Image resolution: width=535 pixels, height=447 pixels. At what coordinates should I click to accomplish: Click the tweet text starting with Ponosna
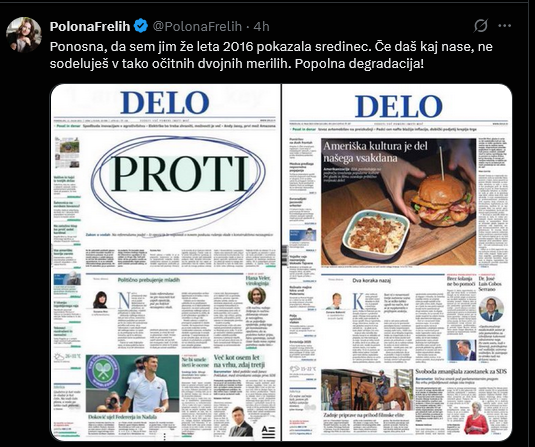271,55
